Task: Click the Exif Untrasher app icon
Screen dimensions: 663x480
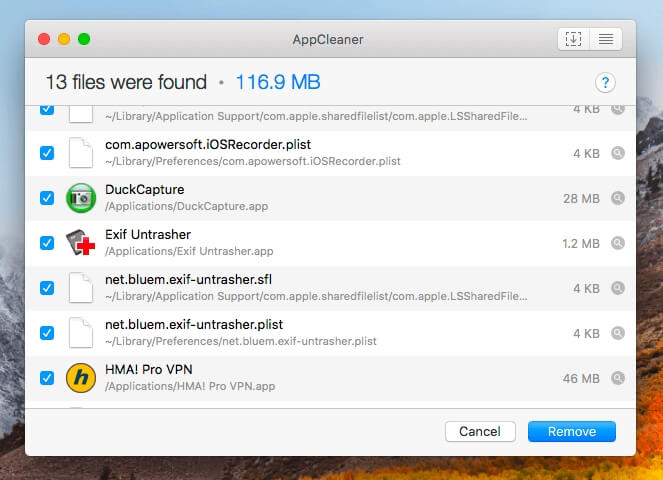Action: 80,243
